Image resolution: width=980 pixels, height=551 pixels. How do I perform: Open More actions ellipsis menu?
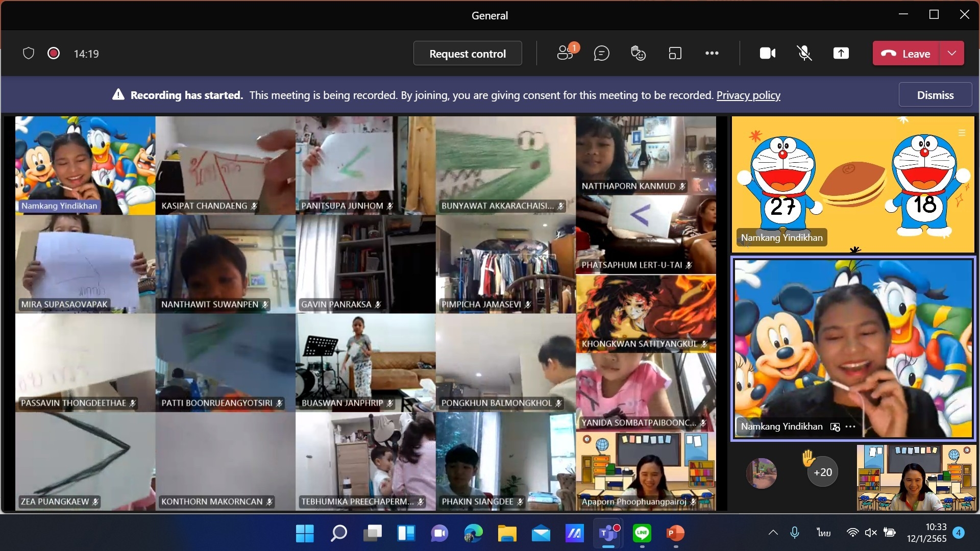click(x=712, y=53)
